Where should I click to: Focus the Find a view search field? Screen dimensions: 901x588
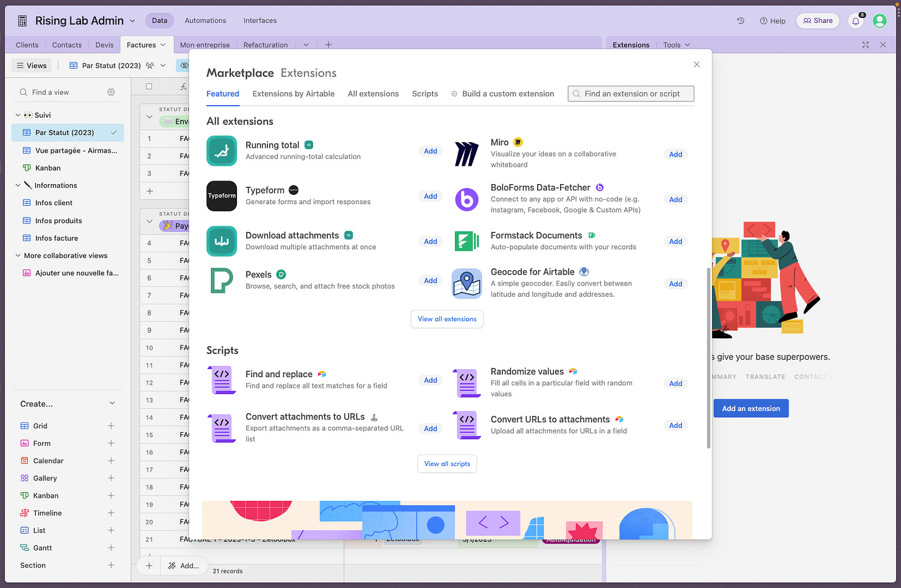tap(62, 92)
